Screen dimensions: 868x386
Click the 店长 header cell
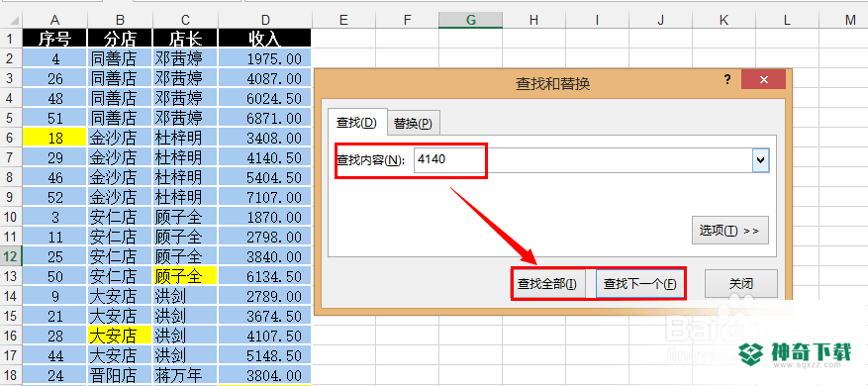click(185, 39)
